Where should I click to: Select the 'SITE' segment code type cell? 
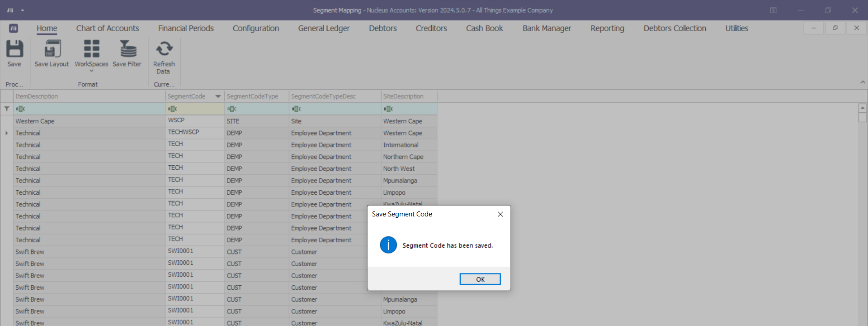tap(257, 121)
